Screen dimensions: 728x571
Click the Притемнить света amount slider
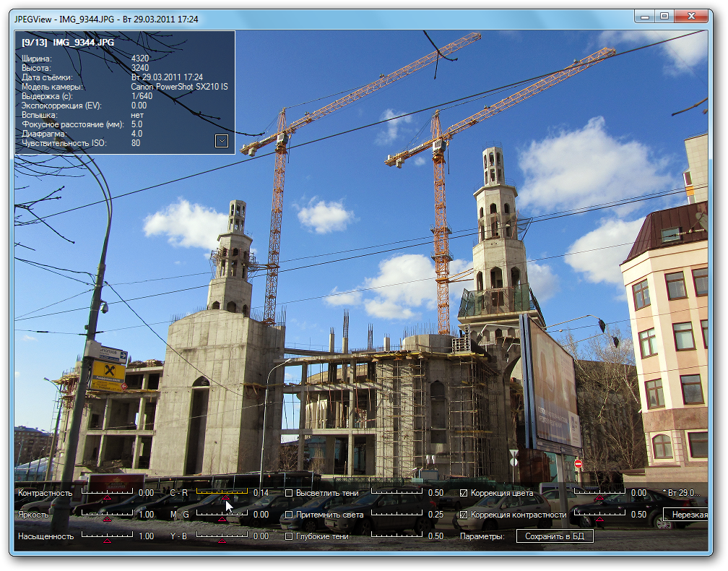click(x=396, y=514)
